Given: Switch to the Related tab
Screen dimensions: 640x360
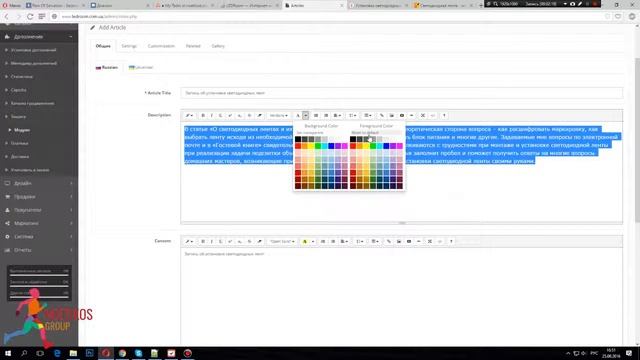Looking at the screenshot, I should 193,46.
